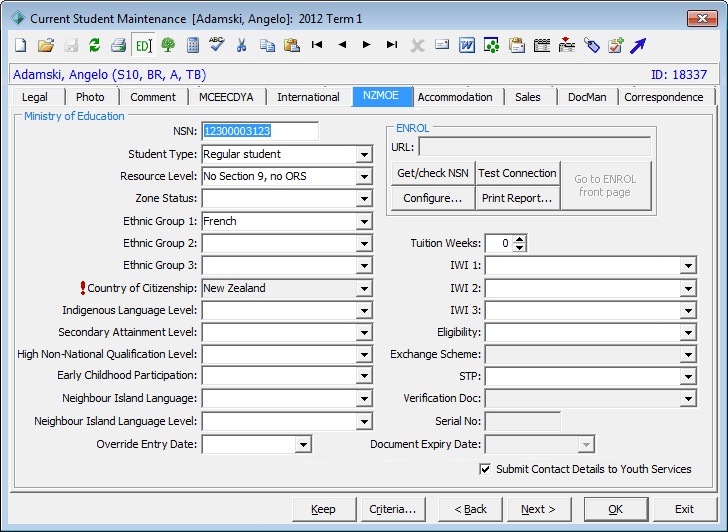Switch to the Accommodation tab

tap(455, 97)
